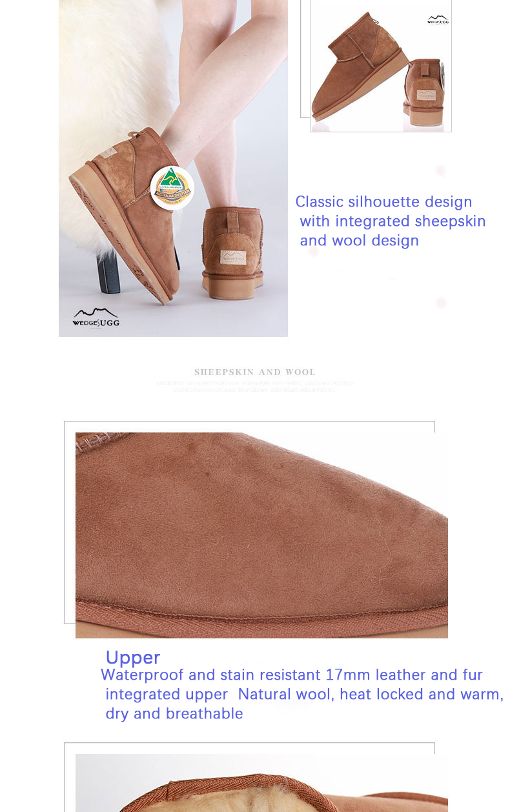
Task: Click the suede upper close-up image
Action: pyautogui.click(x=261, y=535)
